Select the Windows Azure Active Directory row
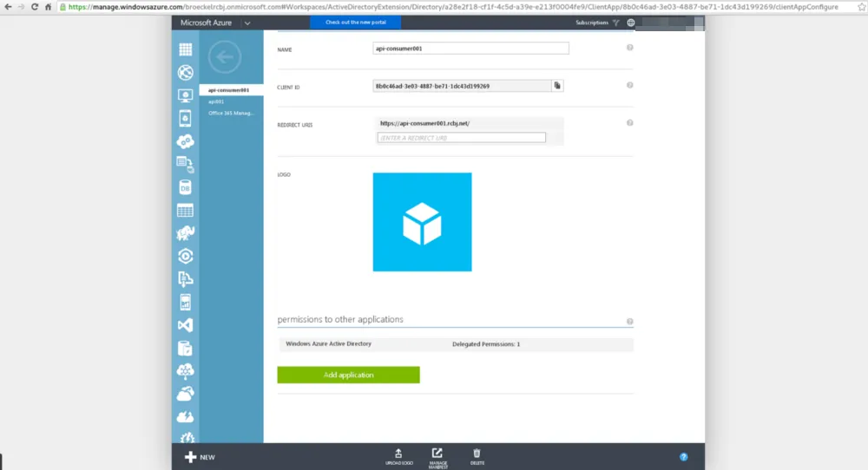868x470 pixels. coord(455,344)
